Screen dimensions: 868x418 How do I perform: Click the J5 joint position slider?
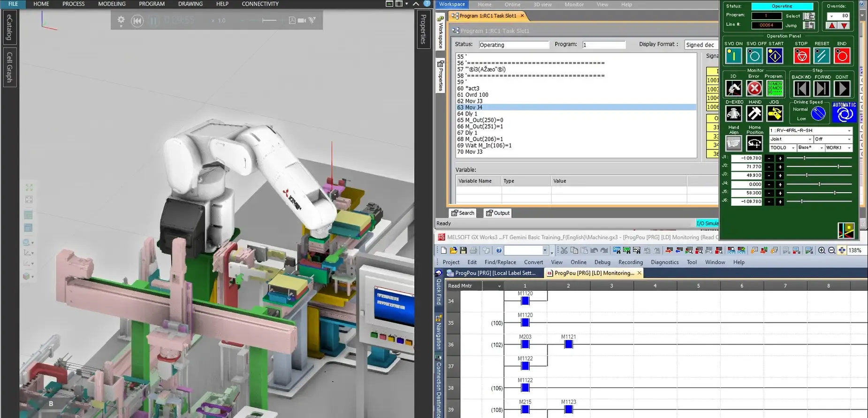pos(819,193)
